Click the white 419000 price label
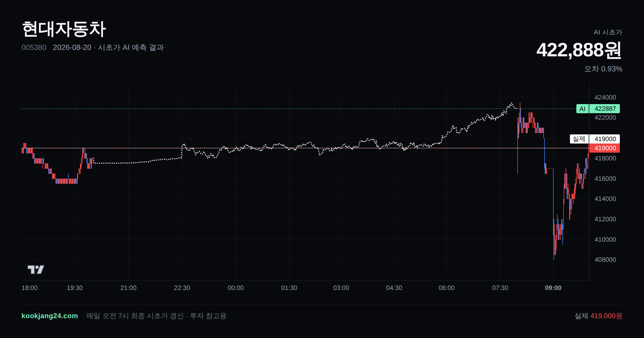Viewport: 644px width, 338px height. pos(605,139)
